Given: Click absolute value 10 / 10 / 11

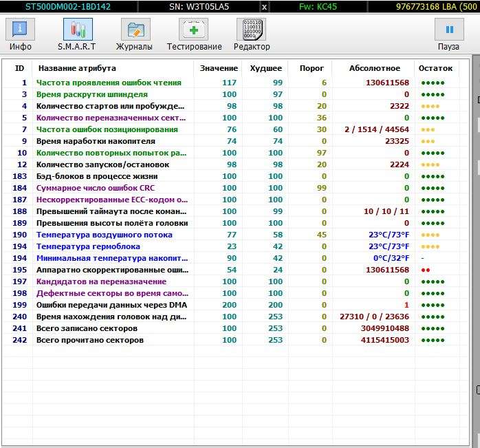Looking at the screenshot, I should click(386, 211).
